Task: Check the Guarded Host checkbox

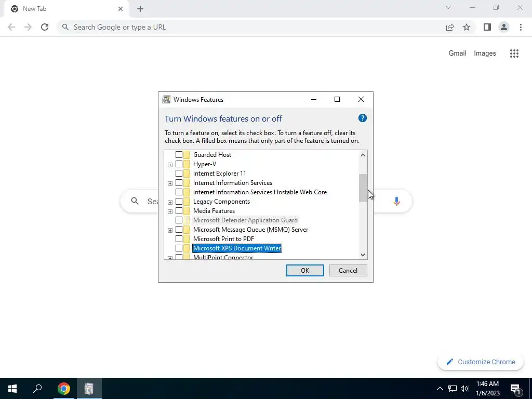Action: (179, 155)
